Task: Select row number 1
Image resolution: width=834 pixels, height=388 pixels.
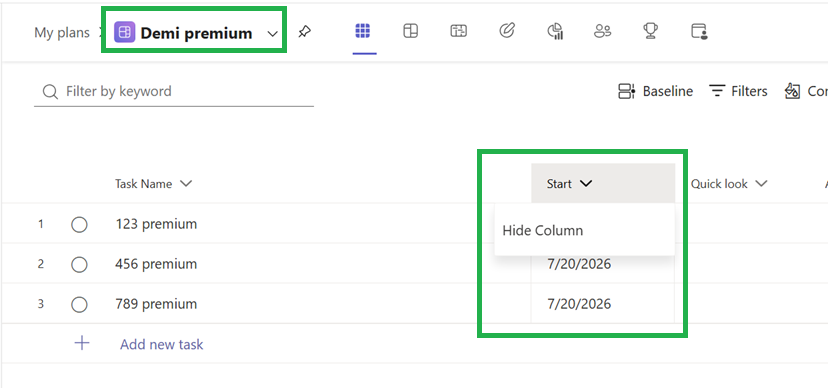Action: (41, 225)
